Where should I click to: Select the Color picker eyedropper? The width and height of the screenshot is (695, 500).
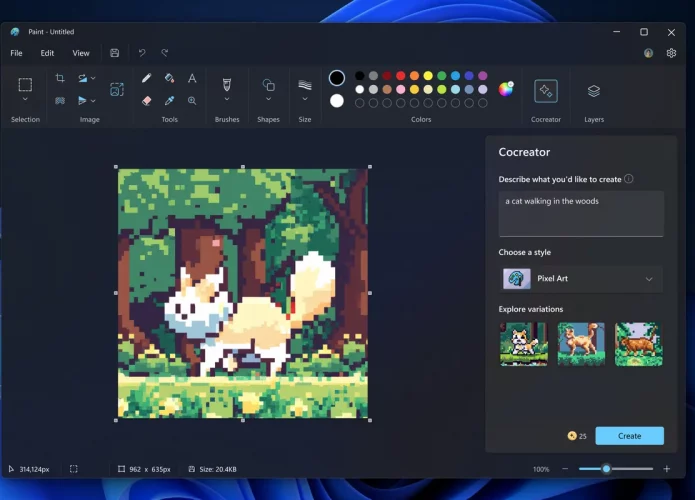tap(169, 101)
